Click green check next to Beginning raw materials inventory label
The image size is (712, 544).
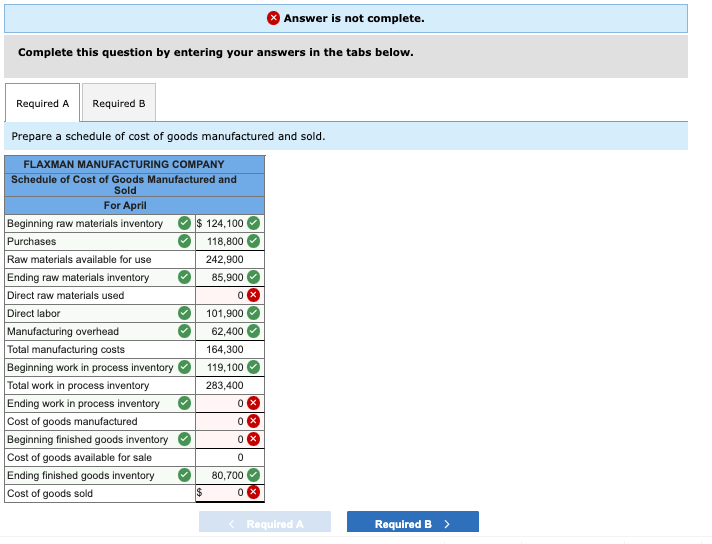click(184, 223)
